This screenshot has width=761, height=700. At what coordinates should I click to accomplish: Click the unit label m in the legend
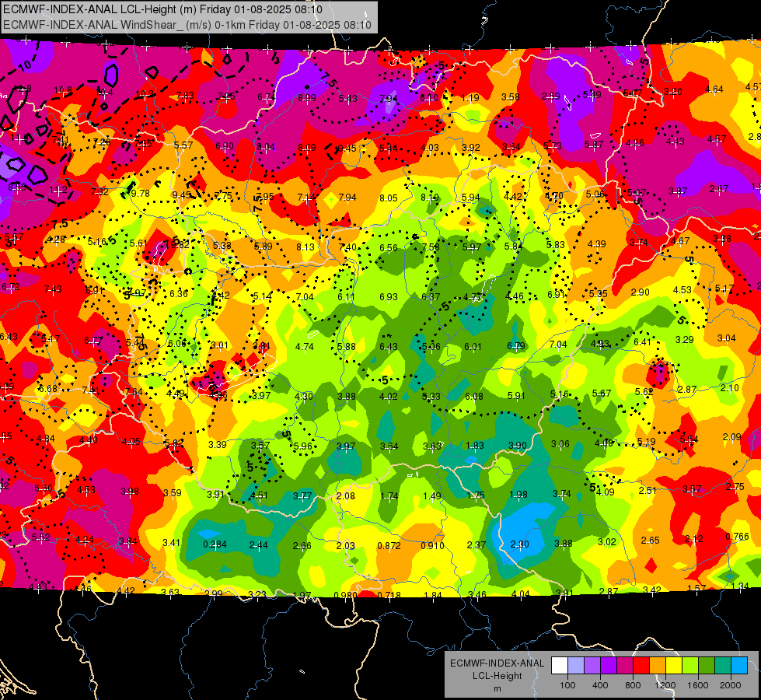[497, 688]
